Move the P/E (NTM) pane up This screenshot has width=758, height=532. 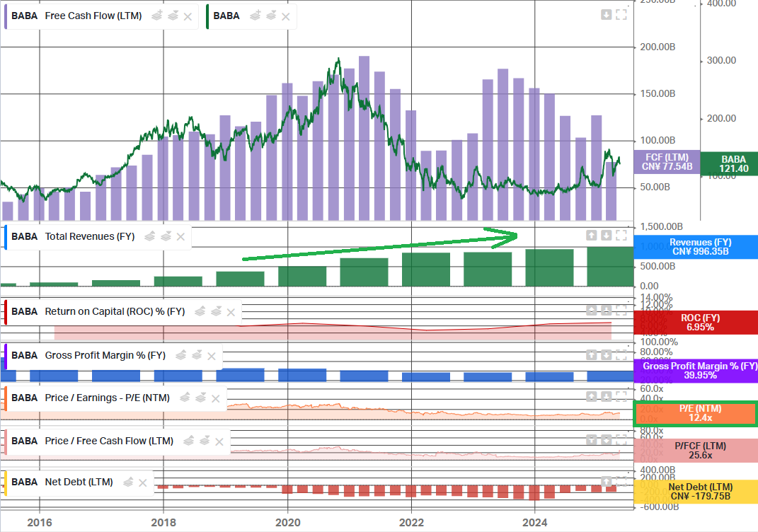tap(591, 397)
